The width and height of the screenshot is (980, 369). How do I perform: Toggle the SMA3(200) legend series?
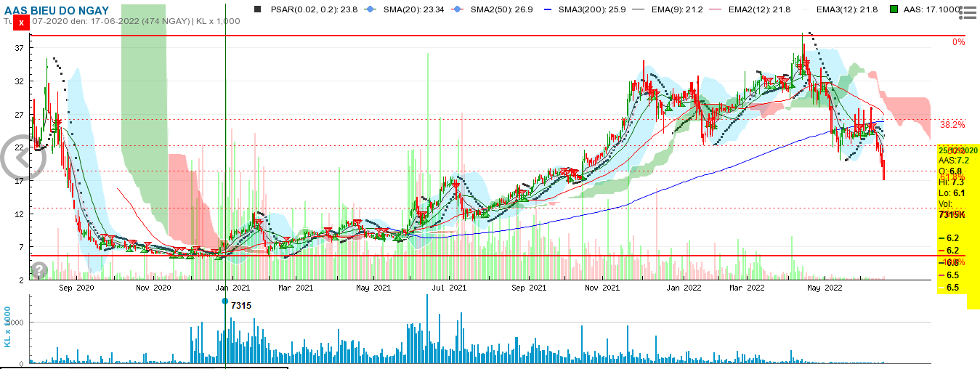(584, 9)
